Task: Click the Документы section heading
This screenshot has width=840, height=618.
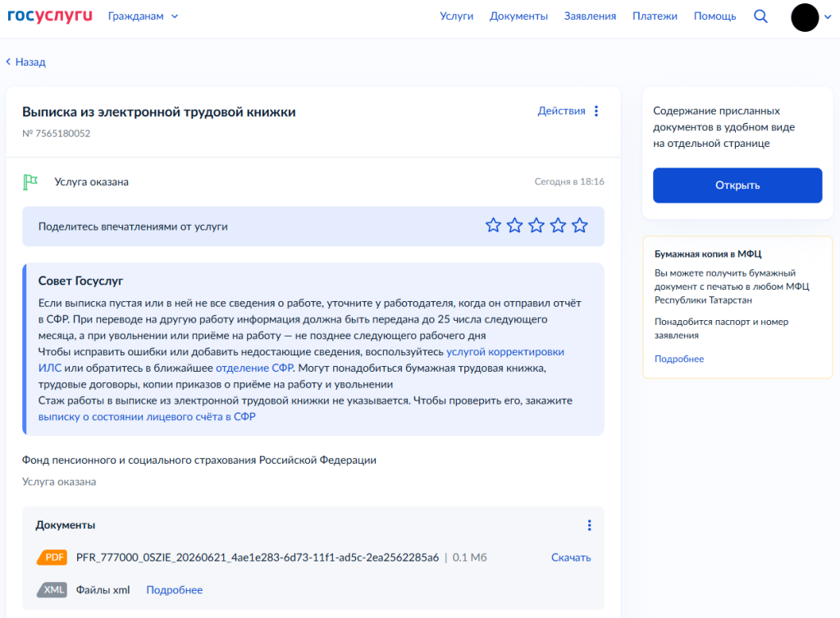Action: (x=66, y=525)
